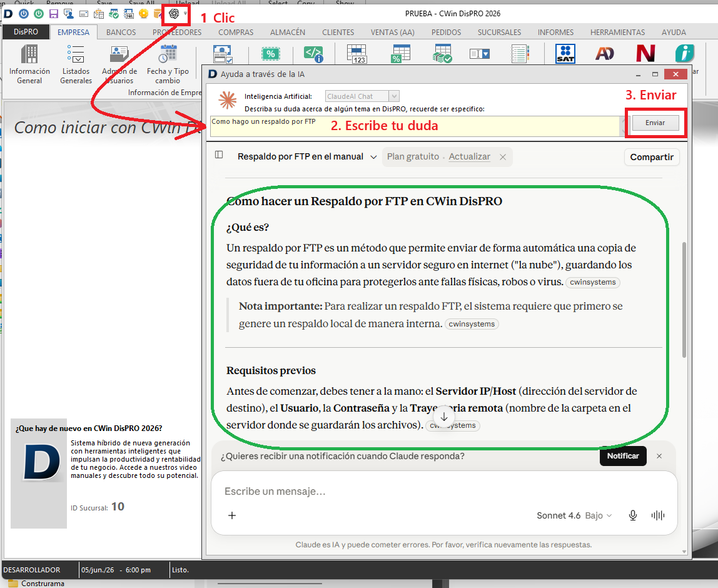Toggle the Claude chat sidebar panel icon
The height and width of the screenshot is (588, 718).
pos(219,155)
